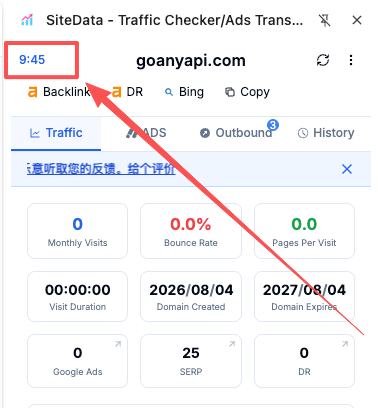The height and width of the screenshot is (408, 378).
Task: Close the SiteData panel
Action: 357,20
